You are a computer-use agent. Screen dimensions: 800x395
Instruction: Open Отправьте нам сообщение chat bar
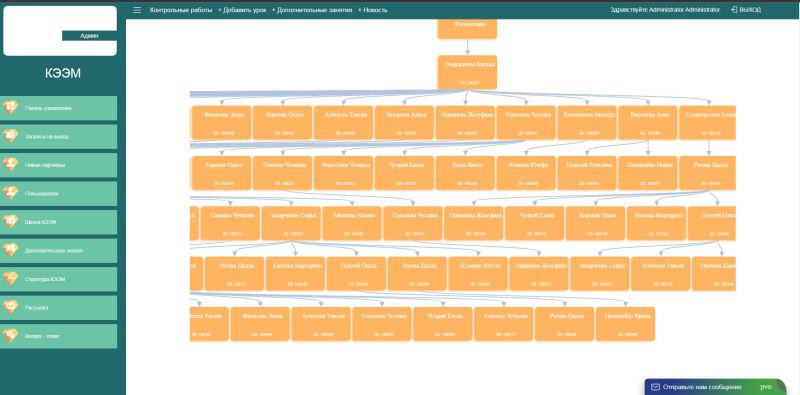click(x=715, y=387)
